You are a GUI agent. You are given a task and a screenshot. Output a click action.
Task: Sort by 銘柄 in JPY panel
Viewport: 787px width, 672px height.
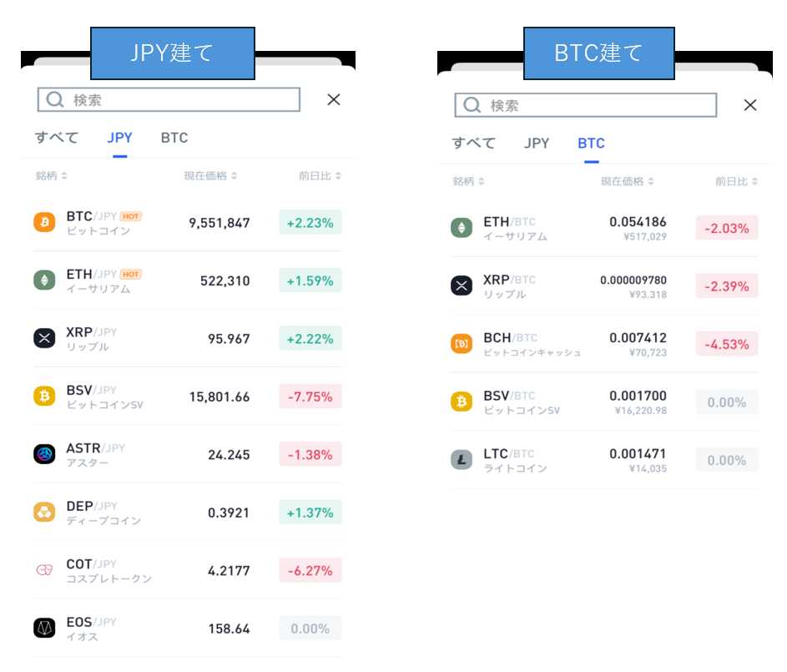pos(52,176)
